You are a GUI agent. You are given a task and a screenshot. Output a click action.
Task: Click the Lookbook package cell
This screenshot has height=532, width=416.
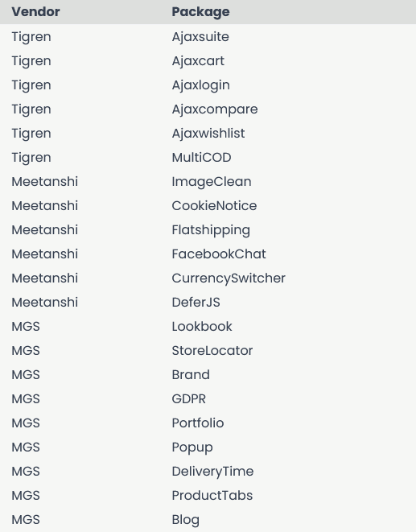click(x=202, y=326)
